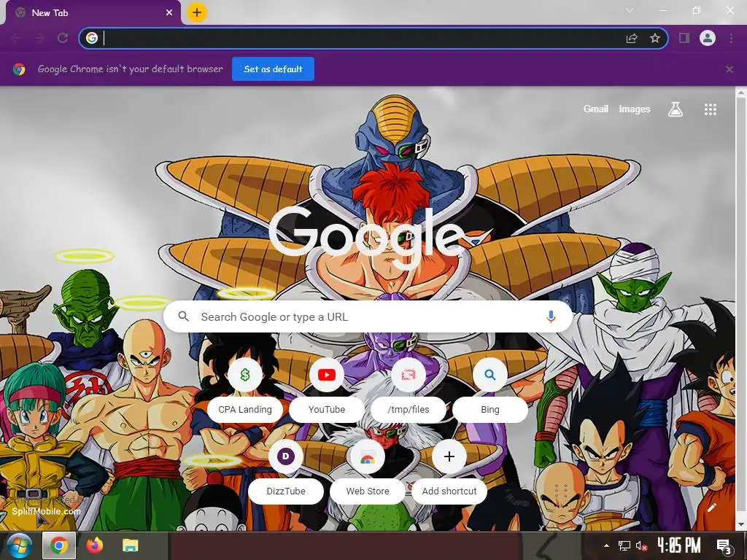The height and width of the screenshot is (560, 747).
Task: Share this page icon in address bar
Action: click(x=632, y=38)
